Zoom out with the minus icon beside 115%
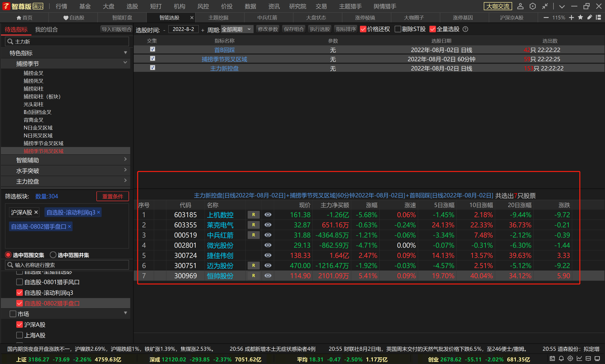Viewport: 605px width, 364px height. pyautogui.click(x=546, y=18)
